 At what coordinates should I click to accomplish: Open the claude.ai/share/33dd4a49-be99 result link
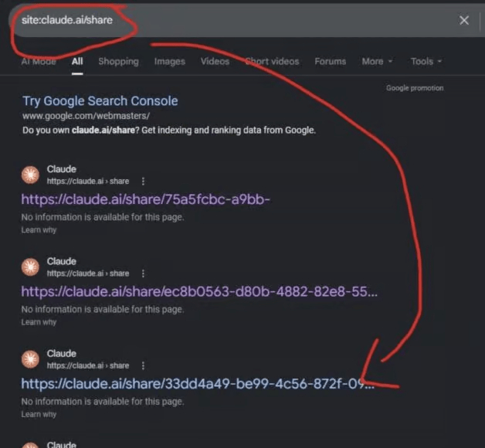point(198,384)
